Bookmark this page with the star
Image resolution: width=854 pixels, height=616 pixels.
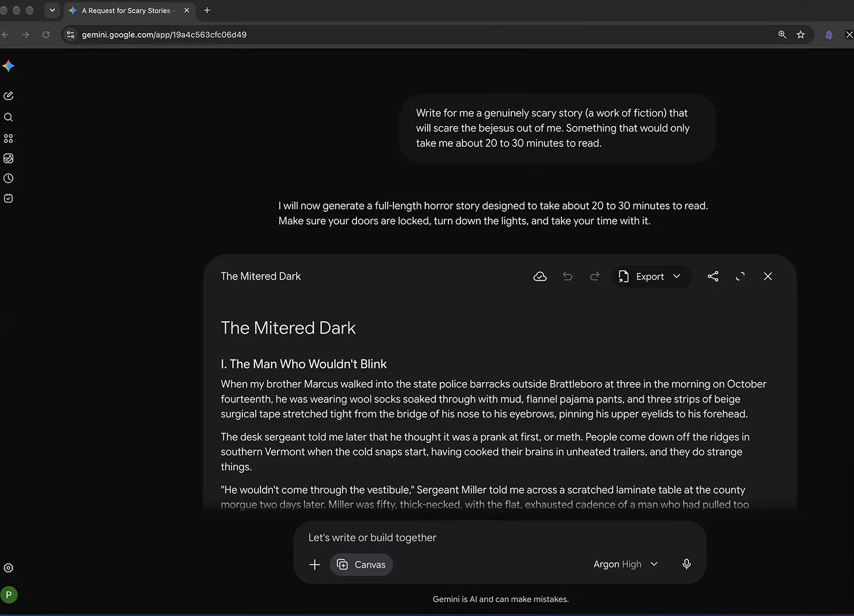point(801,35)
